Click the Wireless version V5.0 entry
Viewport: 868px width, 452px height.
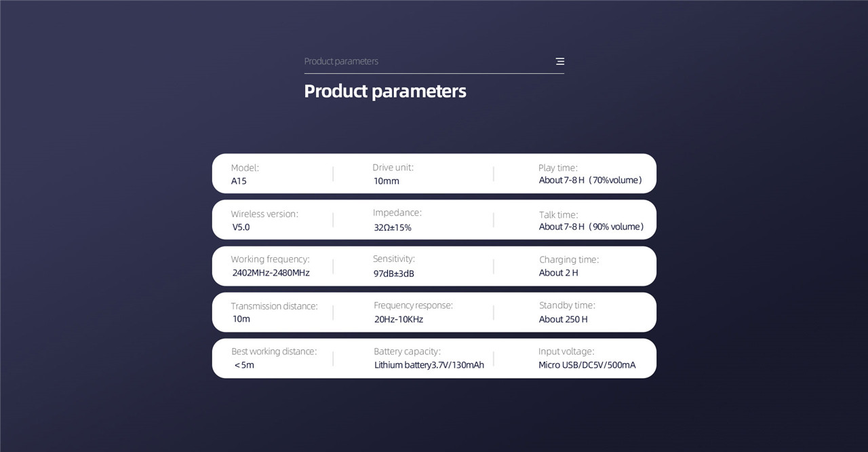pos(264,221)
